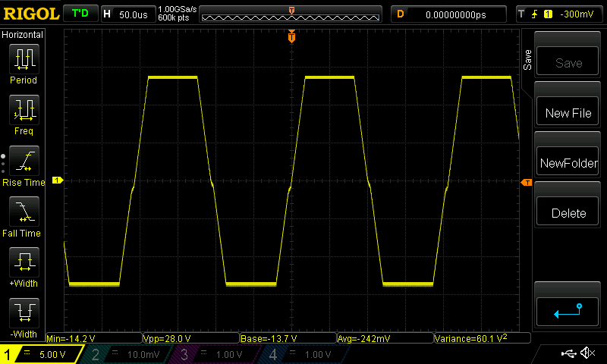The width and height of the screenshot is (607, 364).
Task: Click the Save side tab label
Action: pos(527,61)
